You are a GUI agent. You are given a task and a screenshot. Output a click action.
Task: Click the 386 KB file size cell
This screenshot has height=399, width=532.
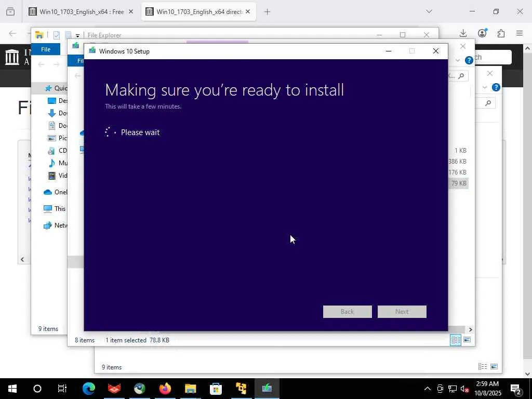[x=458, y=162]
